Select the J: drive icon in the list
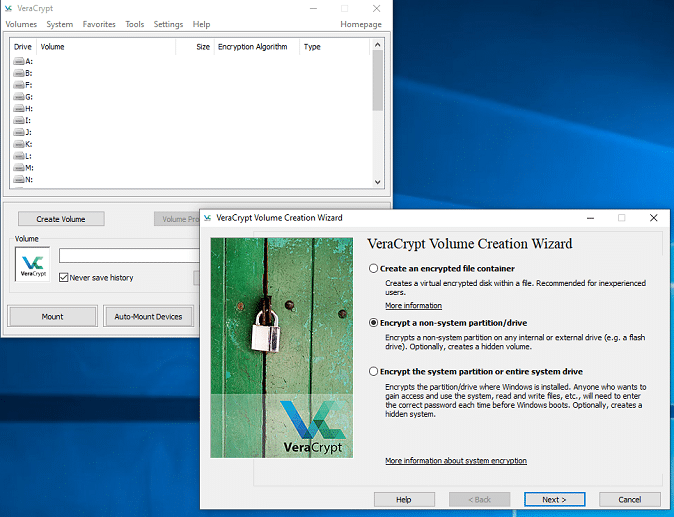This screenshot has height=517, width=674. pos(18,132)
